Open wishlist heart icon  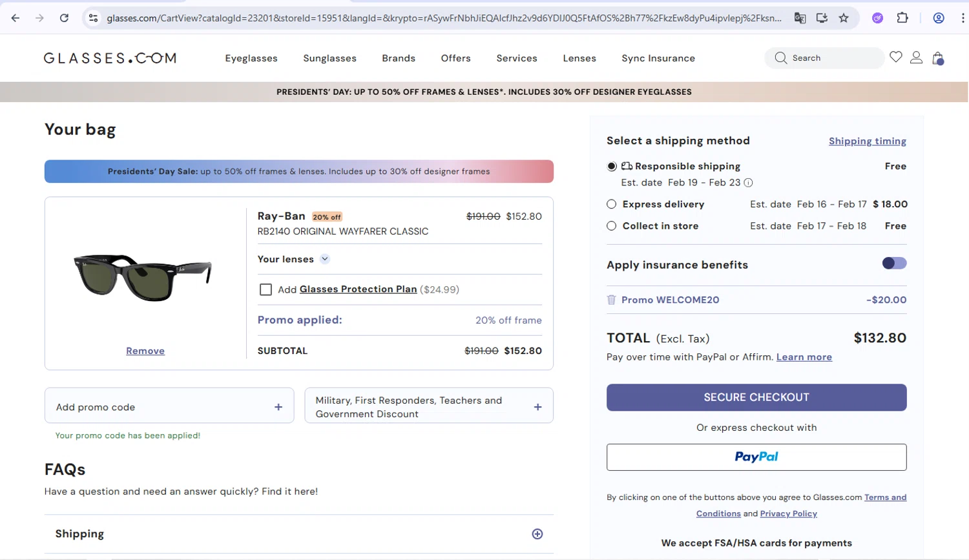[x=895, y=57]
